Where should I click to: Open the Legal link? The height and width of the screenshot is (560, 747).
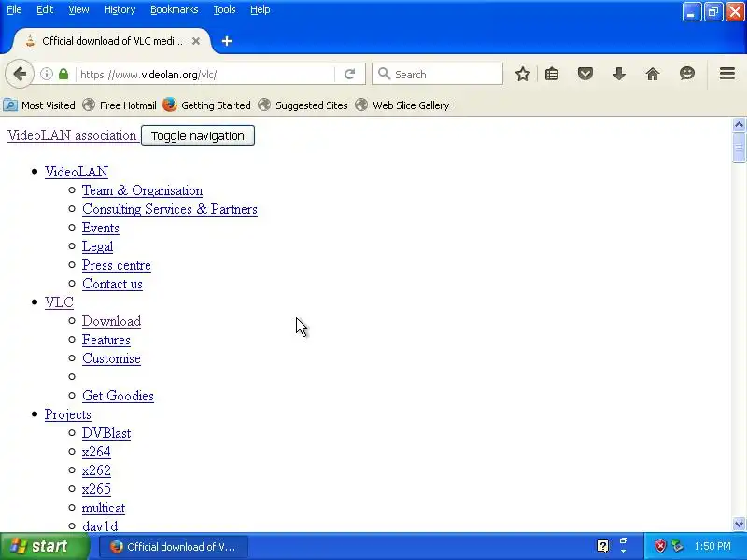(x=97, y=246)
